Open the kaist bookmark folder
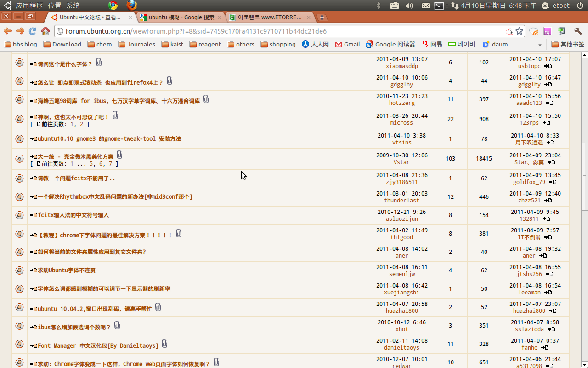Image resolution: width=588 pixels, height=368 pixels. coord(172,44)
